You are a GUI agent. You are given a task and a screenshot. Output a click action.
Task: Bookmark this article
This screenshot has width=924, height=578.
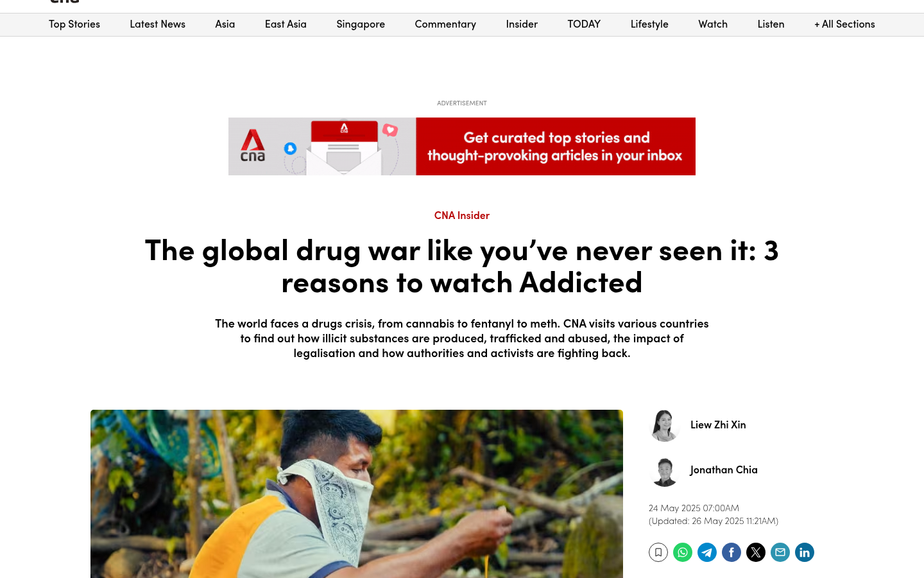658,552
